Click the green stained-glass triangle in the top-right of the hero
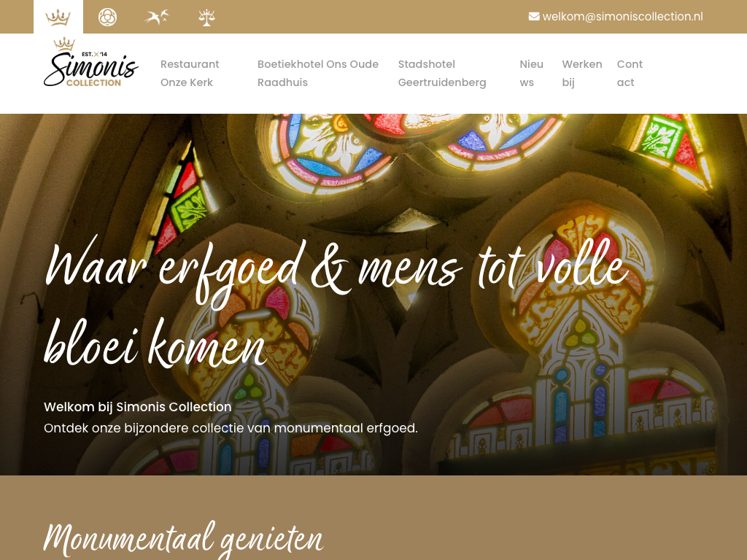Viewport: 747px width, 560px height. coord(661,137)
